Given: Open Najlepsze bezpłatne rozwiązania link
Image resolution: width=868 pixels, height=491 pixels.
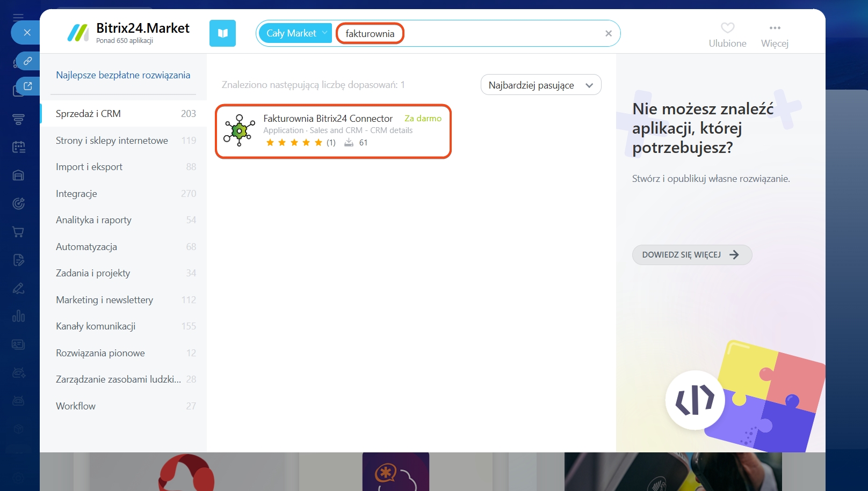Looking at the screenshot, I should tap(123, 75).
